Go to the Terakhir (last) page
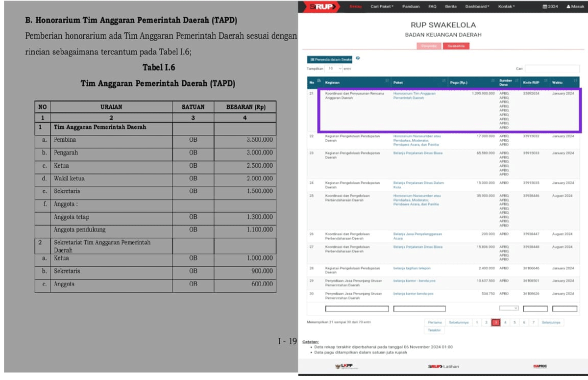Screen dimensions: 588x380 pos(434,330)
